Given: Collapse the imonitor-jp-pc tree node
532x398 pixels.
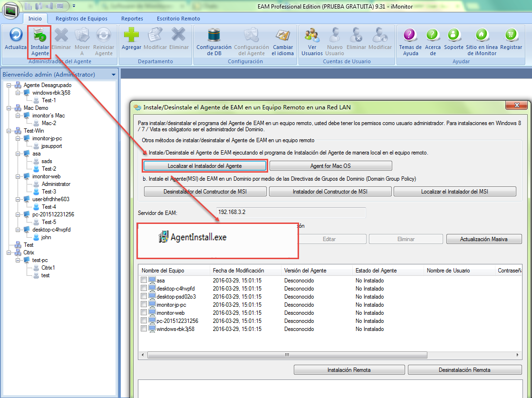Looking at the screenshot, I should pyautogui.click(x=18, y=138).
